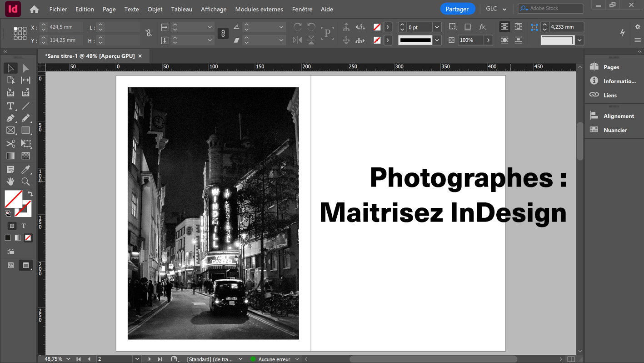Screen dimensions: 644x363
Task: Activate the Eyedropper tool
Action: [x=26, y=170]
